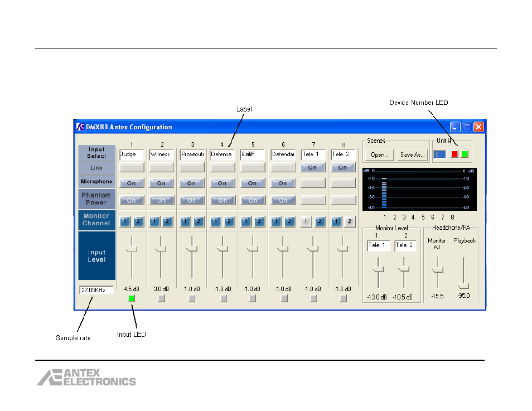Viewport: 532px width, 411px height.
Task: Click the green Device Number LED
Action: tap(465, 154)
